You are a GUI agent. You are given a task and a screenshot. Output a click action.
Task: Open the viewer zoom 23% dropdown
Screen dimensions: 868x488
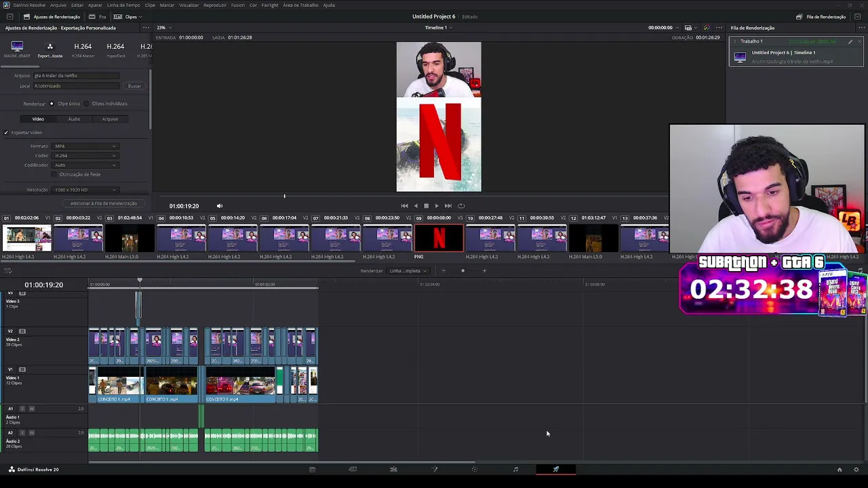click(163, 28)
